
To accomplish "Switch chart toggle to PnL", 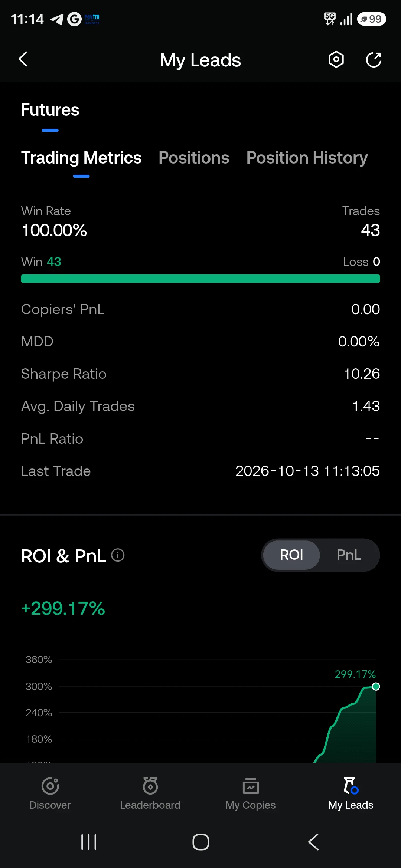I will pyautogui.click(x=349, y=555).
